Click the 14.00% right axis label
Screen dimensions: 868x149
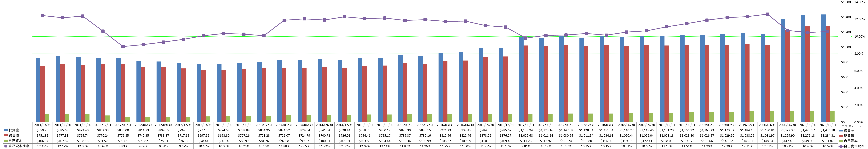point(860,2)
